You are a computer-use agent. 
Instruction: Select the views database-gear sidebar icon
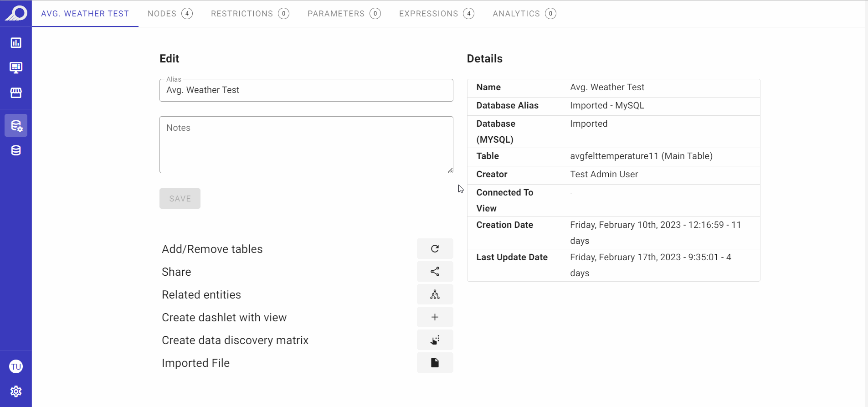pyautogui.click(x=16, y=125)
